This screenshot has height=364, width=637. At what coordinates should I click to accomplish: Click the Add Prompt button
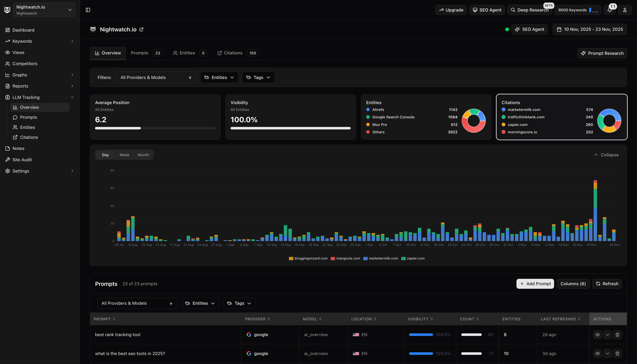pos(535,284)
